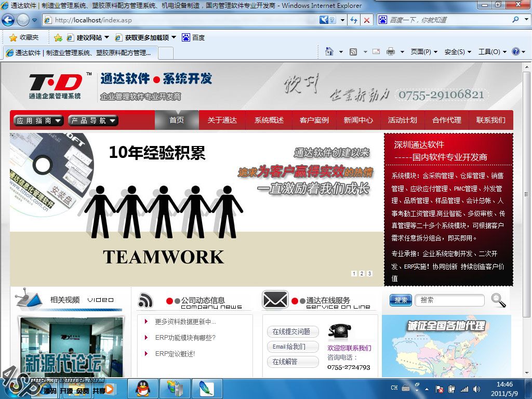The height and width of the screenshot is (399, 532).
Task: Open the QQ penguin taskbar icon
Action: pos(143,389)
